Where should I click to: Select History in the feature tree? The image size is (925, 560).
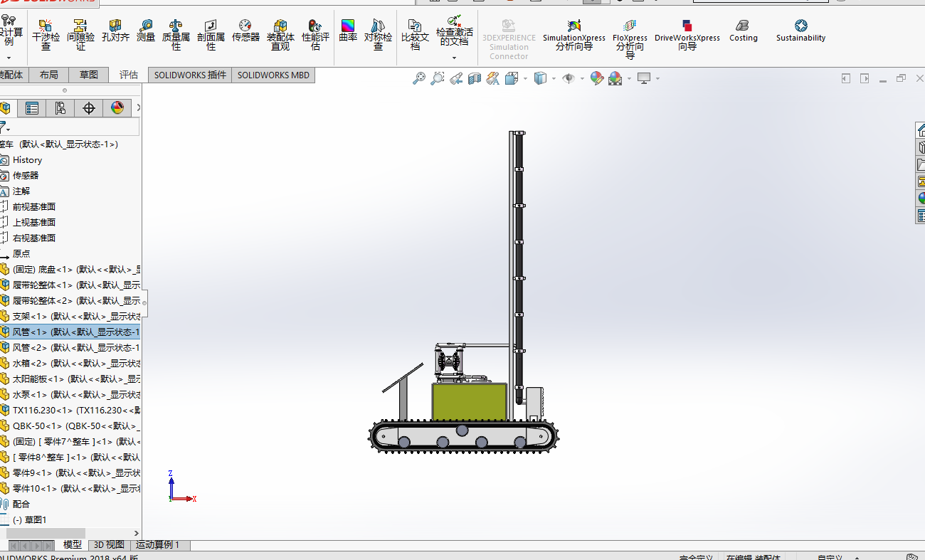click(x=27, y=160)
